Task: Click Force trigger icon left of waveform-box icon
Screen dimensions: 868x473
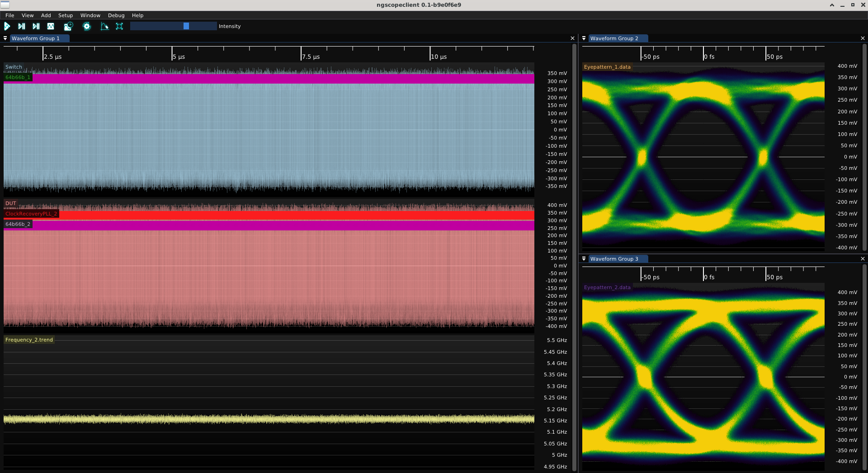Action: (36, 26)
